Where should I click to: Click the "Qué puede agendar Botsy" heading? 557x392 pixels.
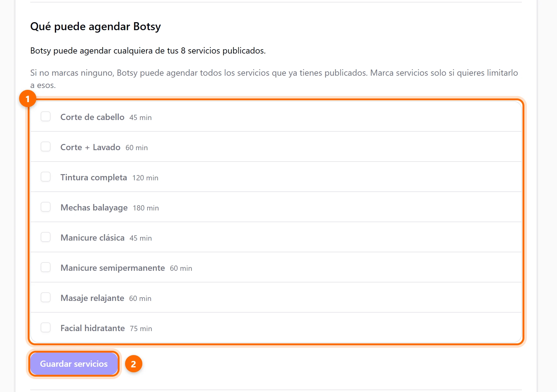[x=96, y=26]
